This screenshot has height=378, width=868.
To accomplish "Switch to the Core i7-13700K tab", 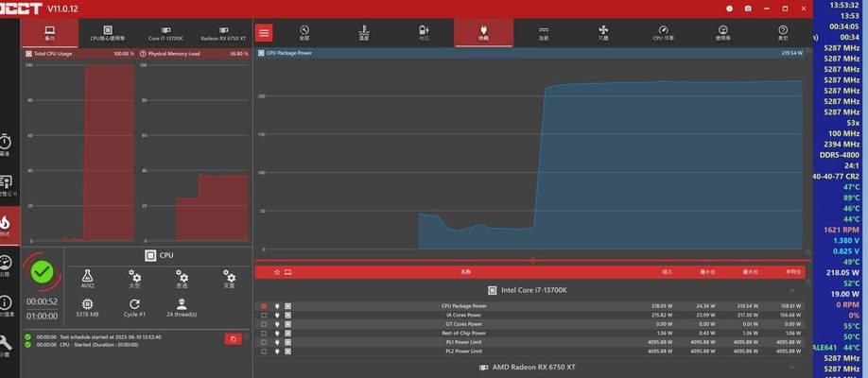I will (165, 33).
